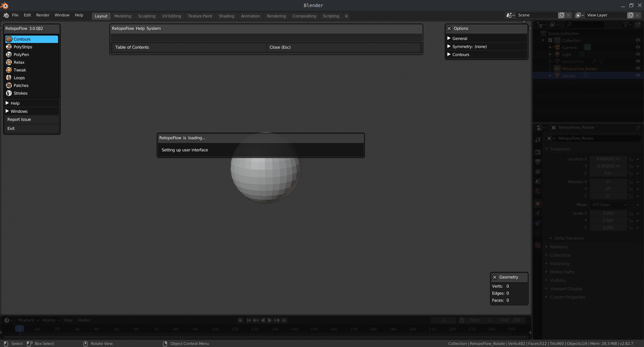
Task: Switch to the Shading workspace tab
Action: (x=226, y=16)
